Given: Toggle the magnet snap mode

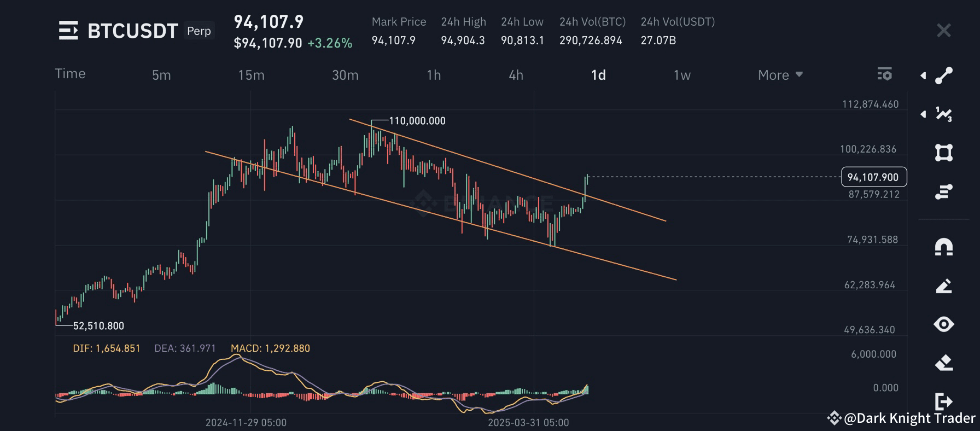Looking at the screenshot, I should [944, 247].
